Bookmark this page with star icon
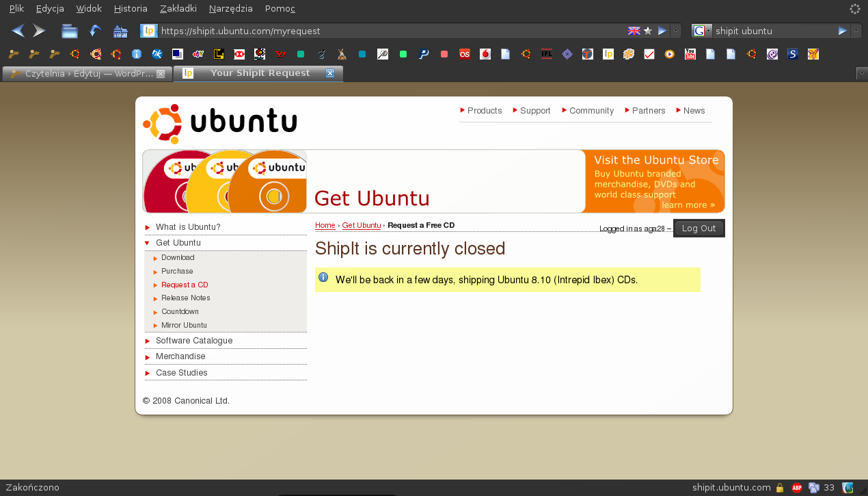Screen dimensions: 868x496 click(648, 31)
